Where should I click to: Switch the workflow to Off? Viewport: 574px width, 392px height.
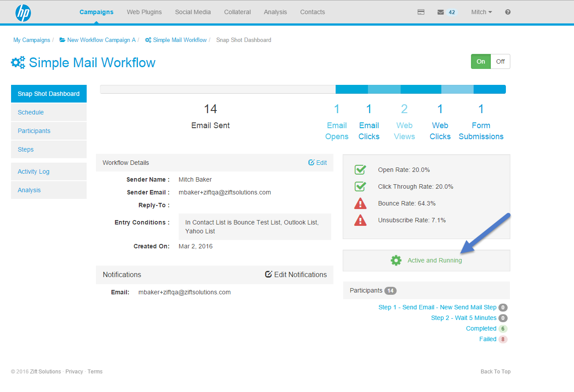(500, 61)
